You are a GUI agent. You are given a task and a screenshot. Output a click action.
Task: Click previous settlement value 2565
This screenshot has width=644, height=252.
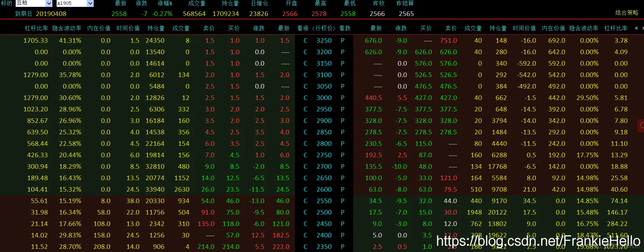[406, 14]
